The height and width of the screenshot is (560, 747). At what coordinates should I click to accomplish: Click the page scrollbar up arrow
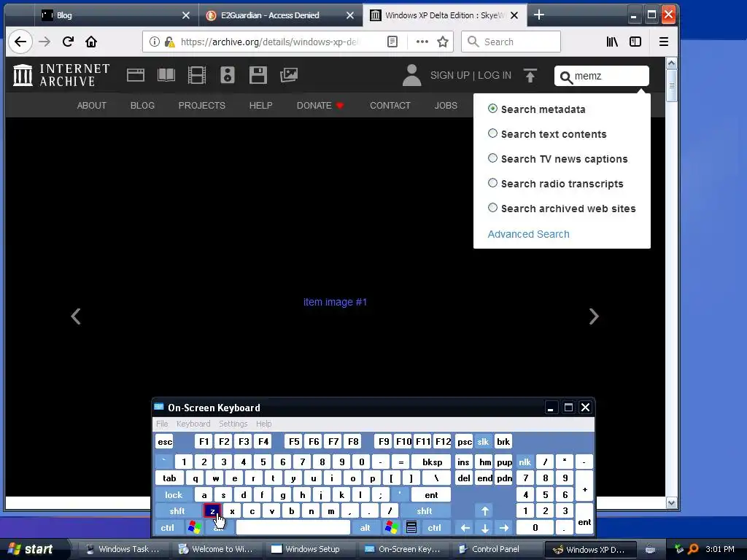[x=671, y=63]
